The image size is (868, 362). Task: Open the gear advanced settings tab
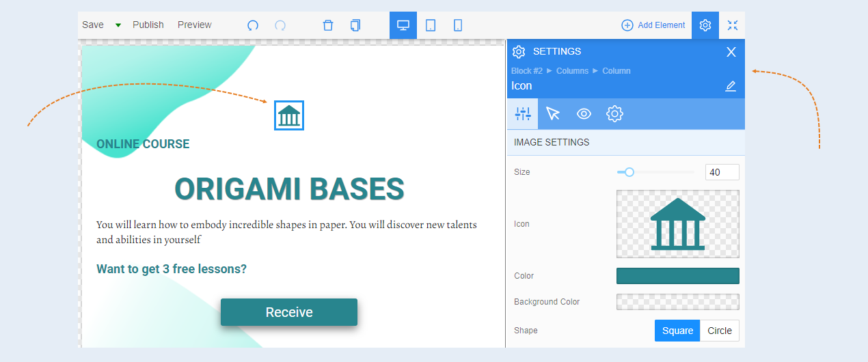click(614, 114)
